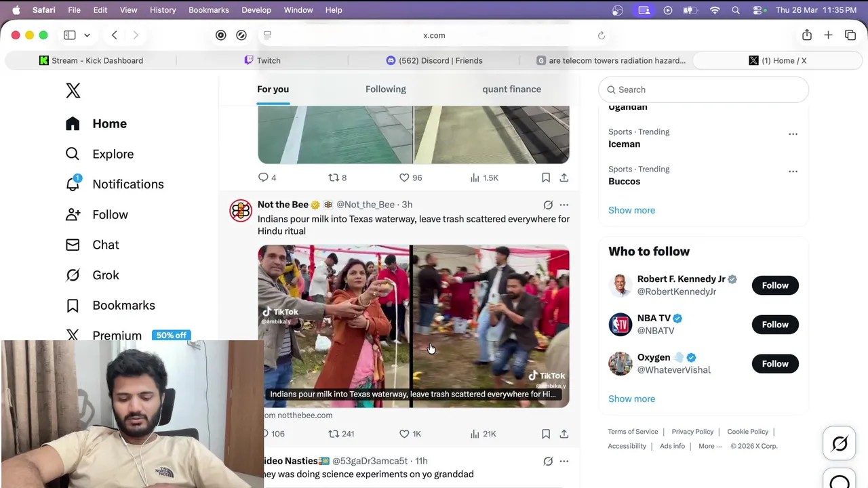Open a new Safari tab

point(828,35)
